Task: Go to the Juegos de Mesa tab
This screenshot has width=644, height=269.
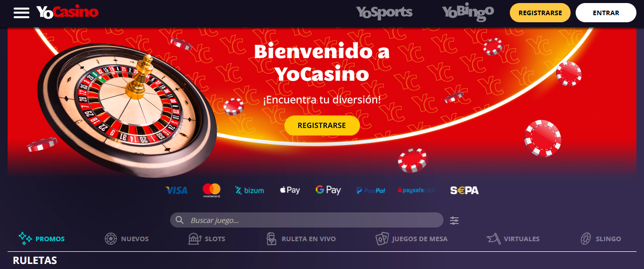Action: point(412,239)
